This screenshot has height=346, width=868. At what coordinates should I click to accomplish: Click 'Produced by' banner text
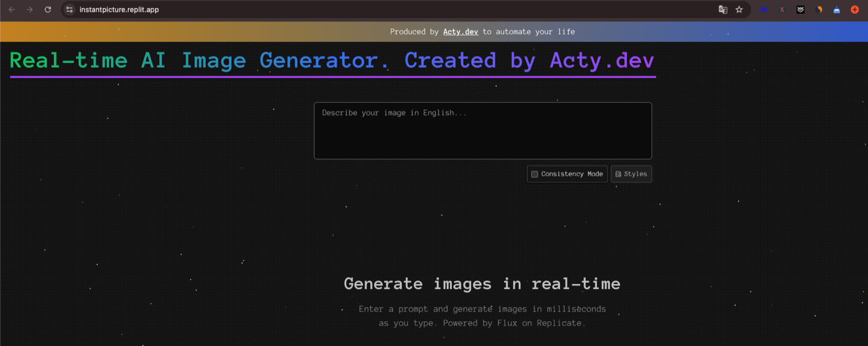pos(414,32)
